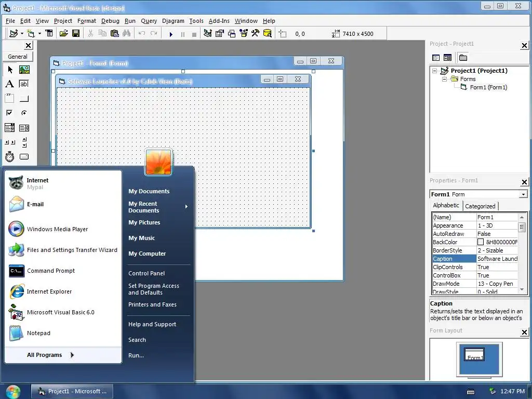Show the Project Explorer via its toolbar icon
Viewport: 532px width, 399px height.
click(208, 34)
